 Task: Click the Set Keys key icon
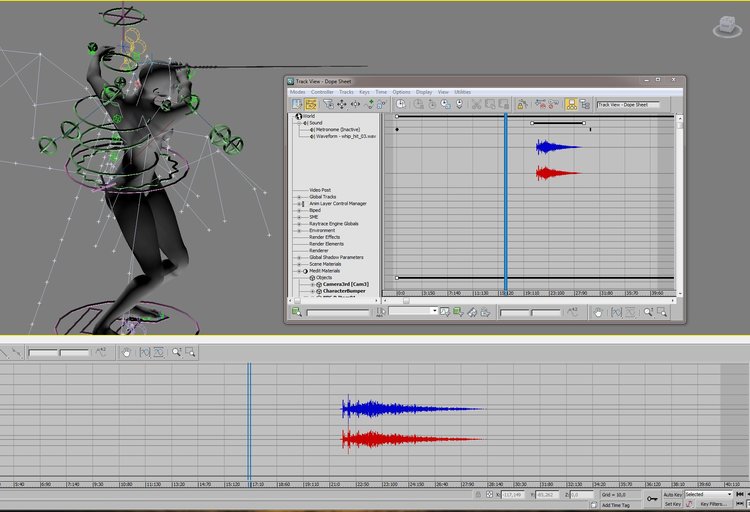pos(652,499)
